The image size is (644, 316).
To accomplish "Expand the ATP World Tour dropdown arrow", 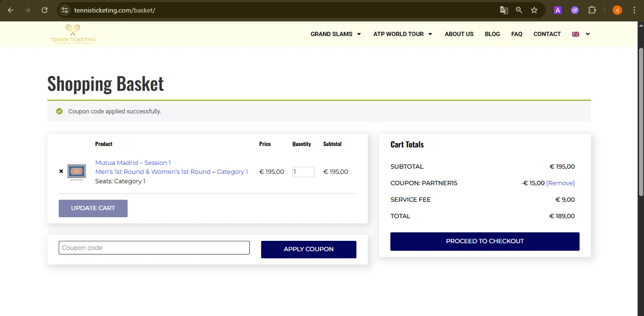I will click(x=430, y=34).
